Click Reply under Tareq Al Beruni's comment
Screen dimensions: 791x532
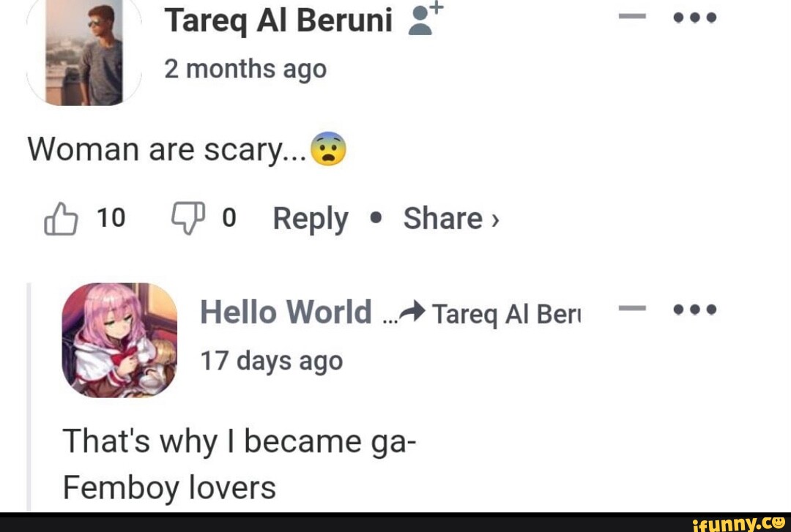tap(310, 219)
